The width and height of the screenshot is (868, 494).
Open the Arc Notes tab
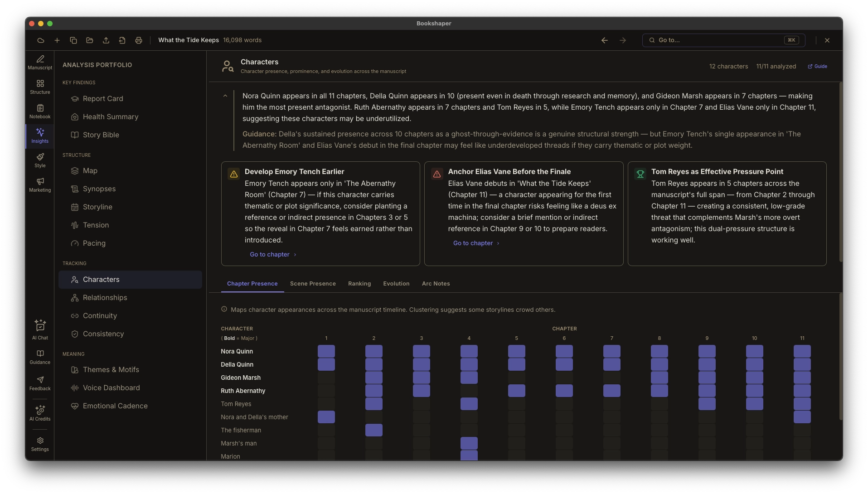point(436,284)
